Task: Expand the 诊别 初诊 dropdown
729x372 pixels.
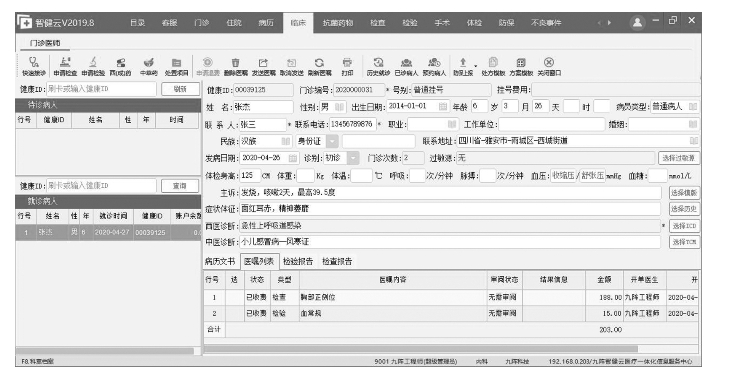Action: [353, 158]
